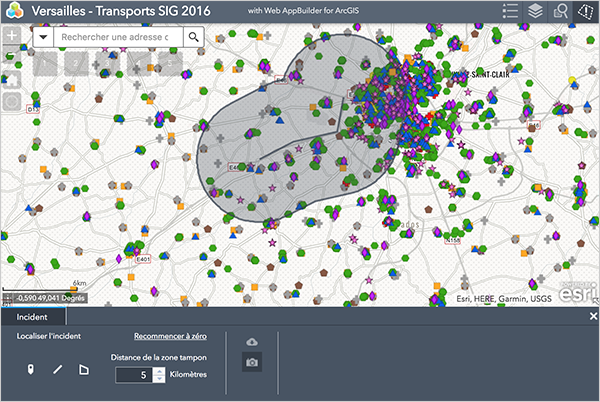Click the buffer distance value field
Screen dimensions: 600x402
coord(134,375)
